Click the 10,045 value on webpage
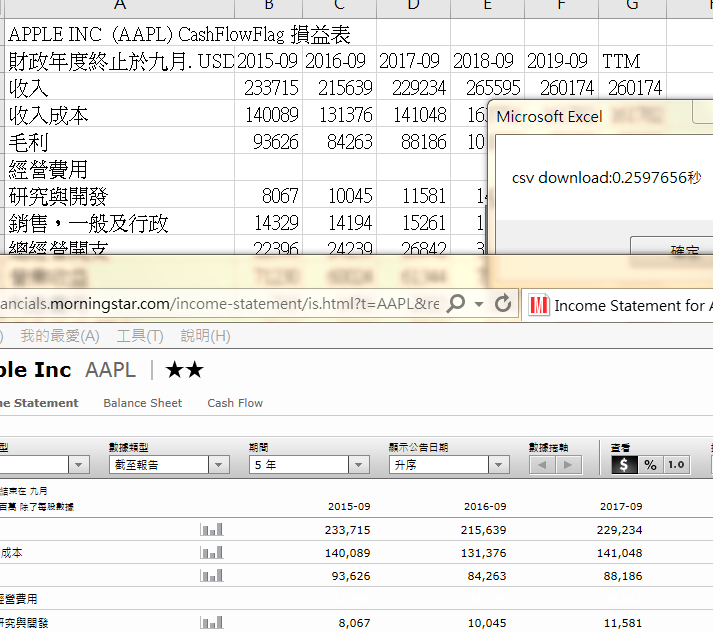Viewport: 713px width, 632px height. [x=487, y=623]
